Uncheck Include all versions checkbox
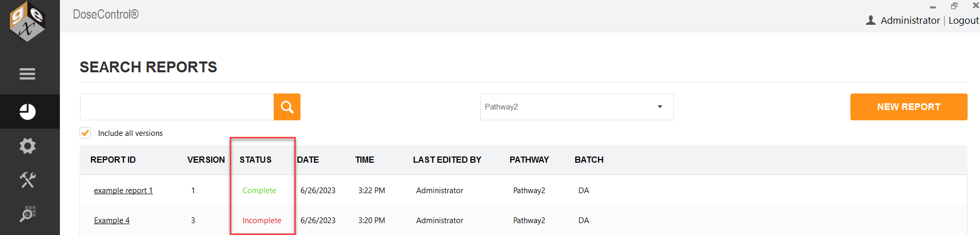980x235 pixels. [85, 133]
